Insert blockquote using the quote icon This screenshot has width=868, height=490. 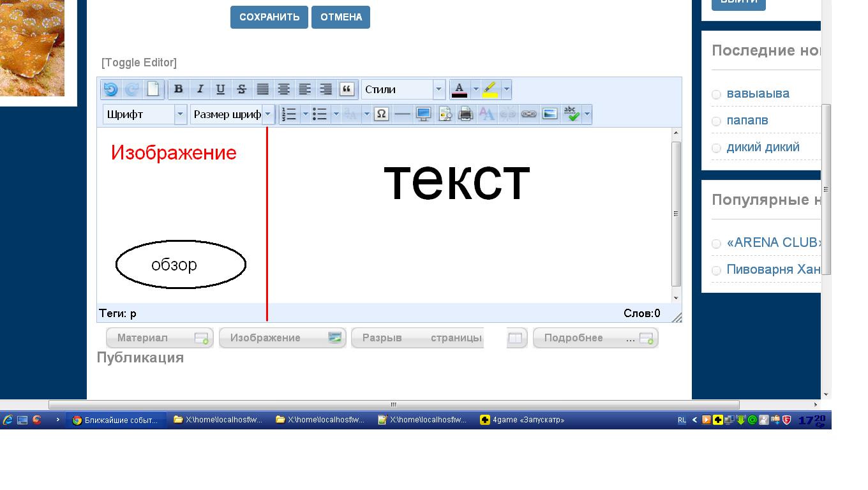pos(347,89)
